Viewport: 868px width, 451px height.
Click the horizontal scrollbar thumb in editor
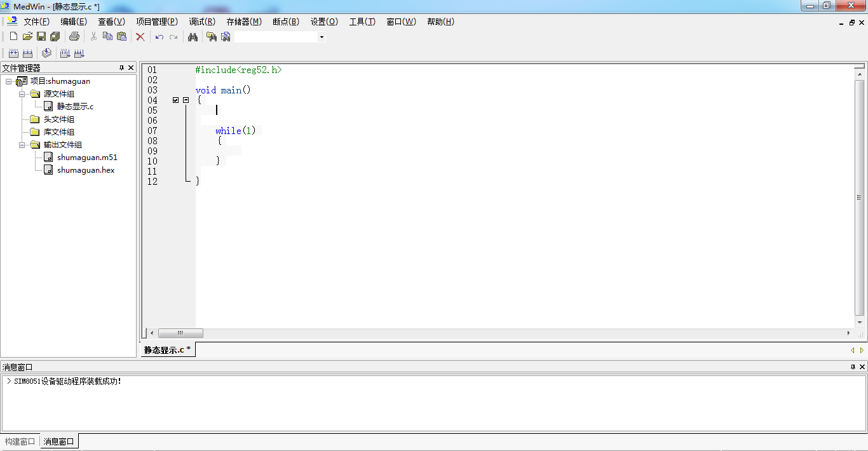180,333
